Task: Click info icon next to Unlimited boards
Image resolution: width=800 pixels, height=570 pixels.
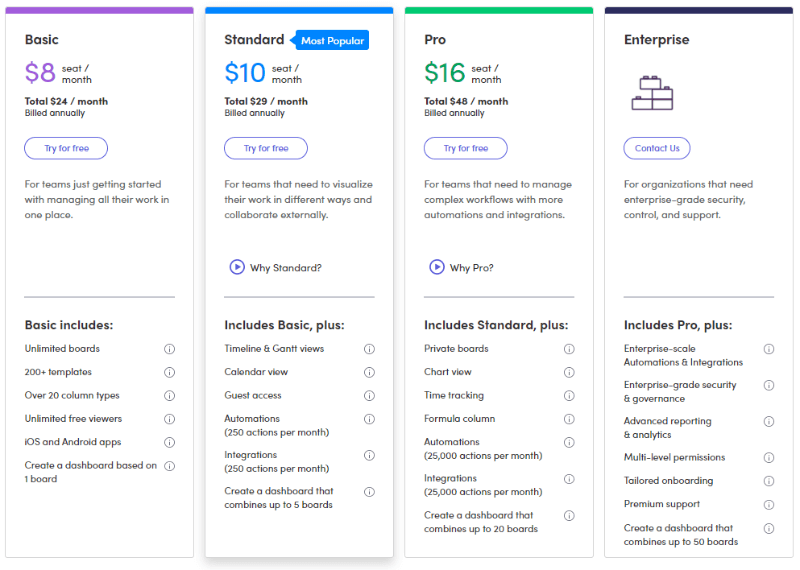Action: 169,349
